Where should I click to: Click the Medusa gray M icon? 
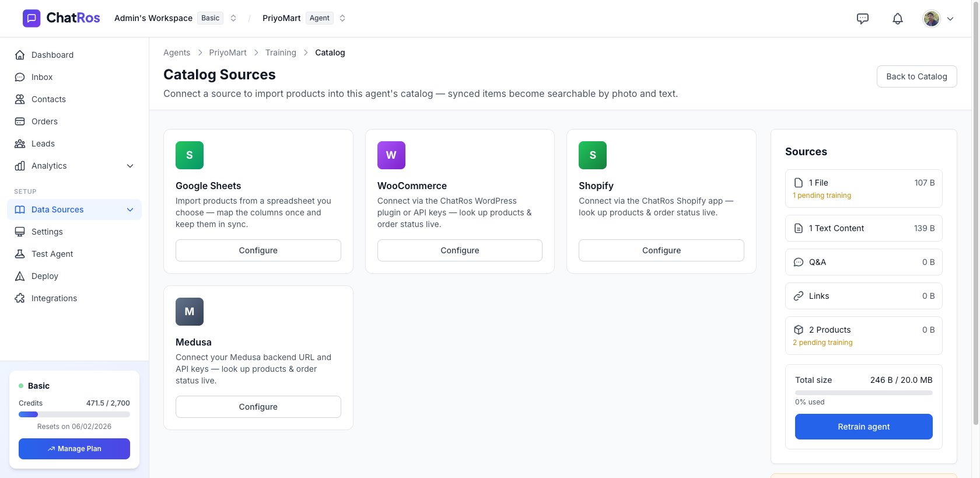coord(190,312)
